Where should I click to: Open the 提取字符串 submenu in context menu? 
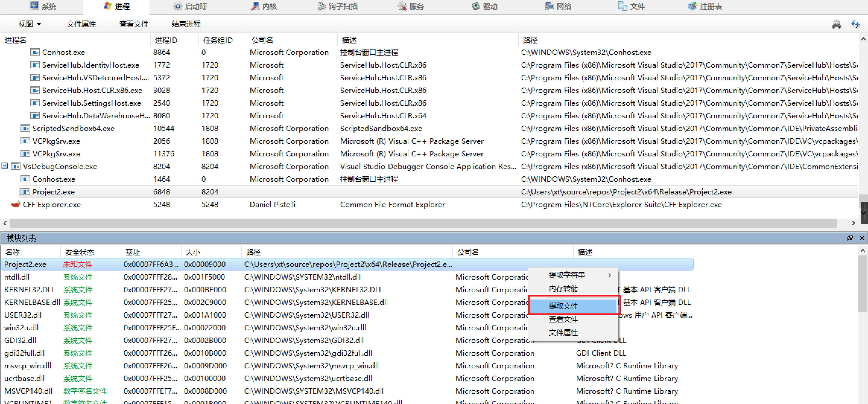click(x=573, y=275)
